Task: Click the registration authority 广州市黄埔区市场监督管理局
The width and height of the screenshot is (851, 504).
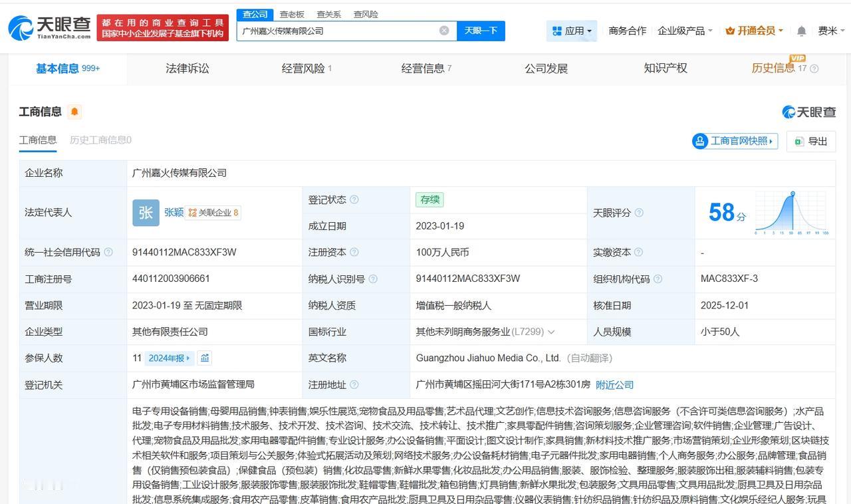Action: tap(193, 384)
